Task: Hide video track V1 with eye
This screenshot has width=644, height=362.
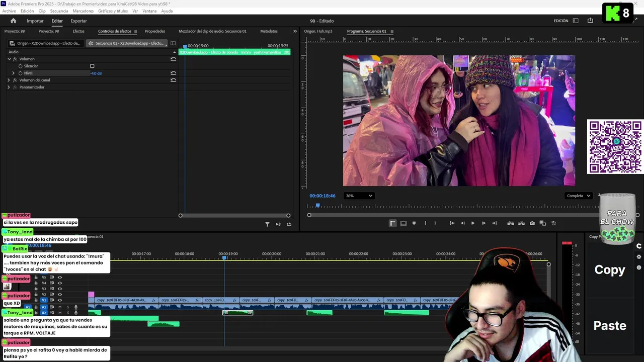Action: 60,300
